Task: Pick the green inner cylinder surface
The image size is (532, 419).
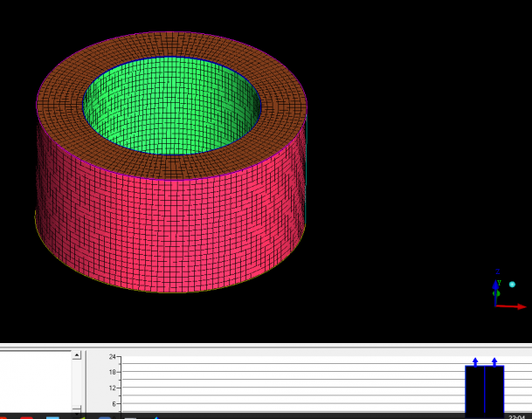Action: pos(175,105)
